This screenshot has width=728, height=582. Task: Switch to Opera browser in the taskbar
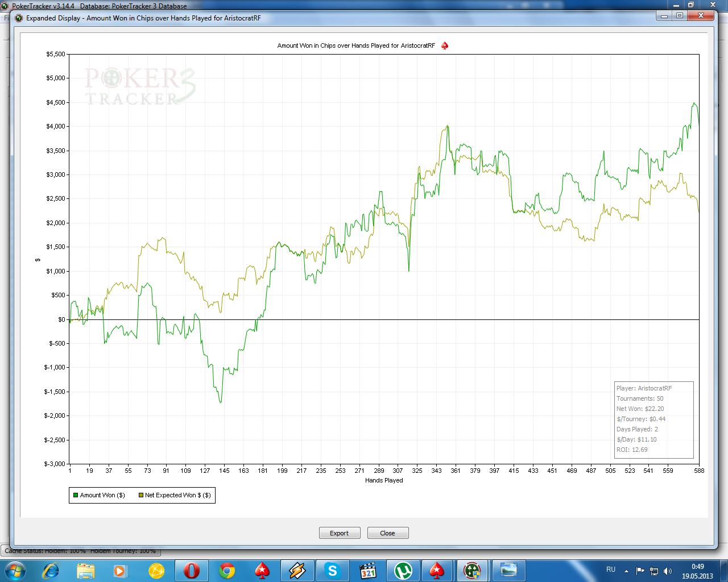(192, 571)
